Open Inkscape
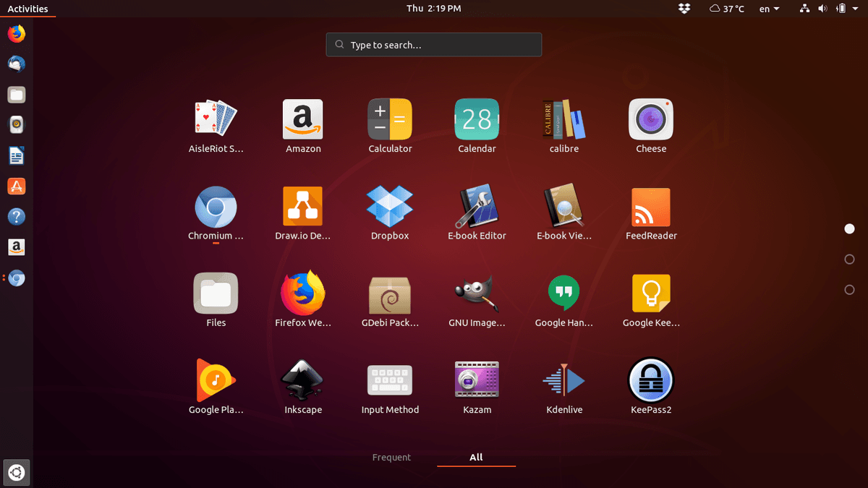The image size is (868, 488). coord(303,380)
